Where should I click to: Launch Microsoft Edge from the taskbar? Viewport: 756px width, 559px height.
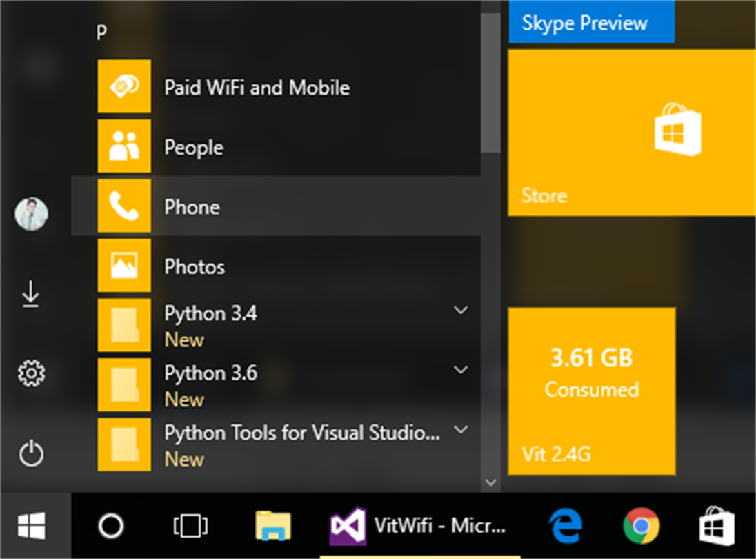tap(565, 526)
